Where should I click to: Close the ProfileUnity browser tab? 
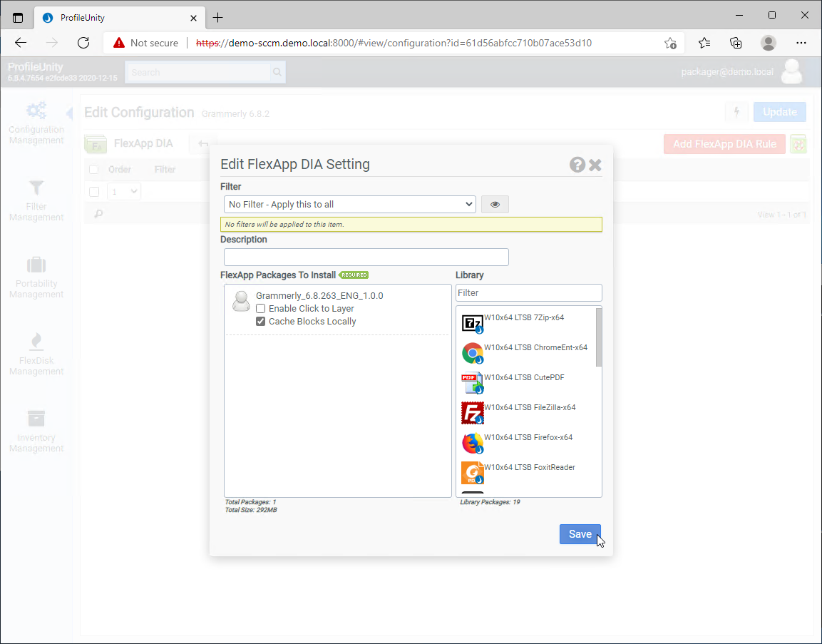[193, 18]
